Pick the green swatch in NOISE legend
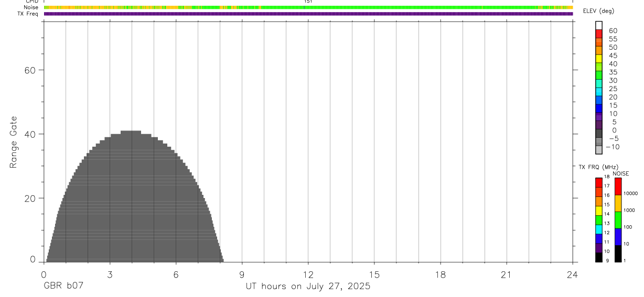This screenshot has width=644, height=297. (618, 220)
